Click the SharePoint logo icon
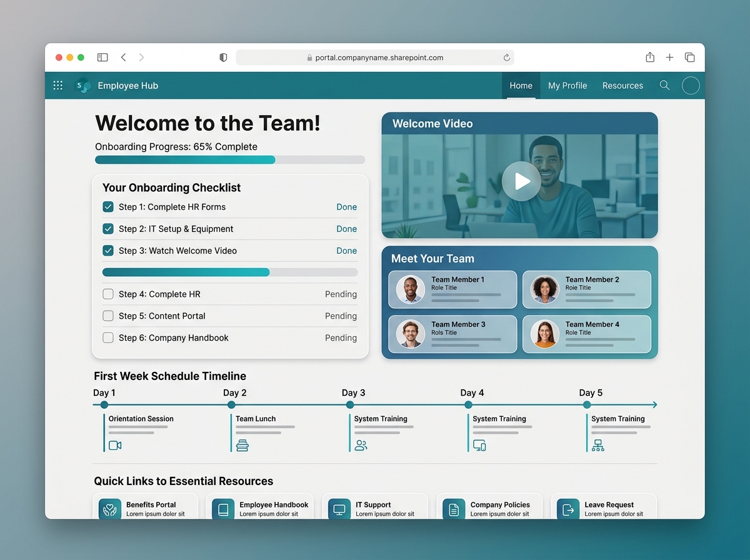The height and width of the screenshot is (560, 750). pos(82,86)
